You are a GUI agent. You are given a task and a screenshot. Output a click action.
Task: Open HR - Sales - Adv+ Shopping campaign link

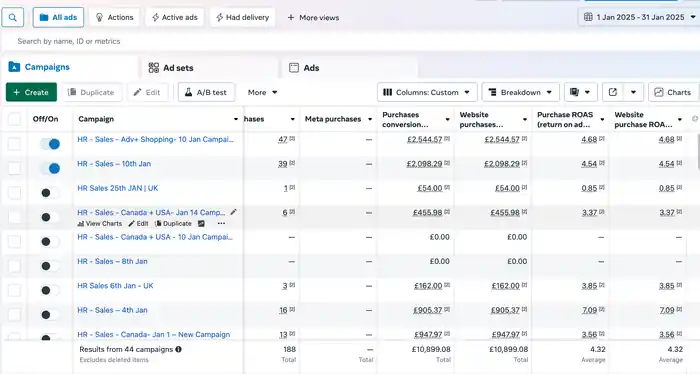tap(155, 139)
